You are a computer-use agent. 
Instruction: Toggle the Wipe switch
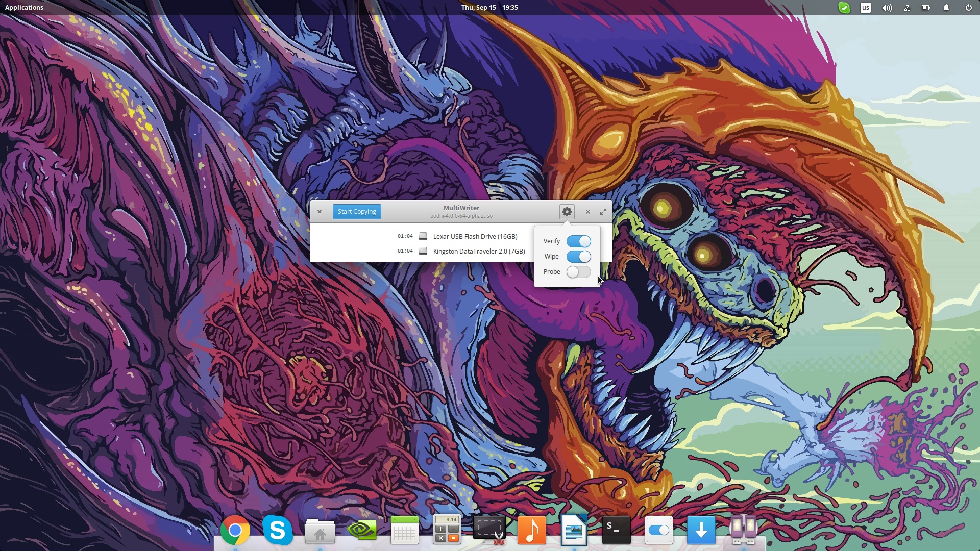click(x=578, y=257)
